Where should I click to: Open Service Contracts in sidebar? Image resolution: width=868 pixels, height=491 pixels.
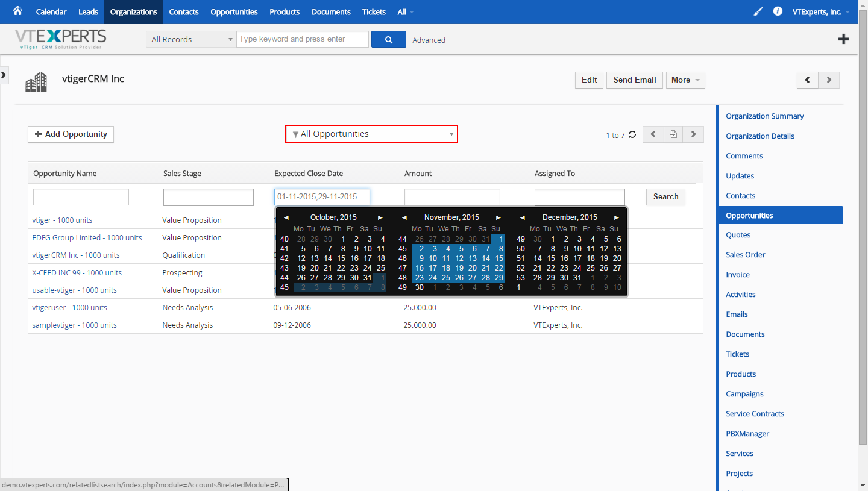point(755,414)
